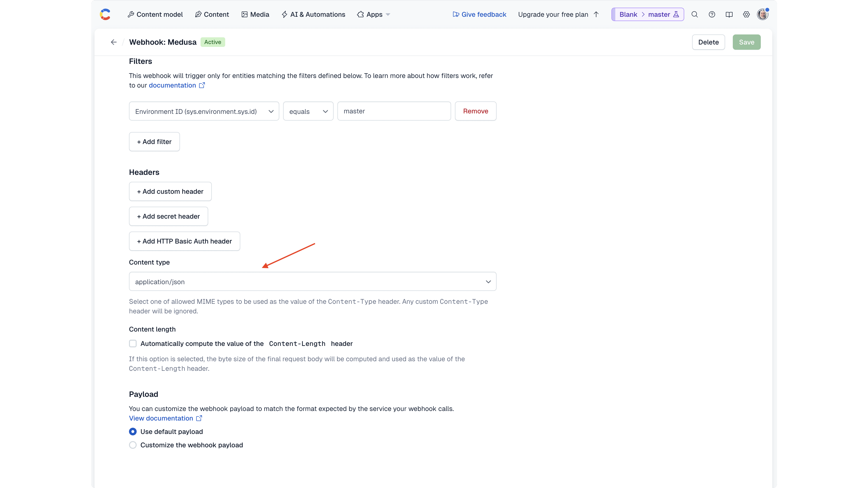This screenshot has height=488, width=868.
Task: Open the search
Action: tap(695, 14)
